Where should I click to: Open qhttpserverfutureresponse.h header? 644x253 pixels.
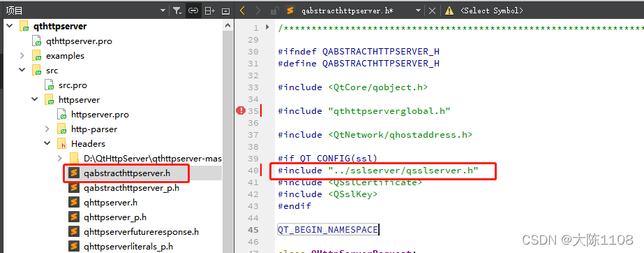point(141,232)
